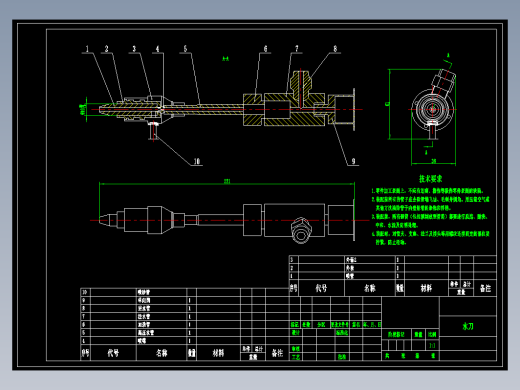Viewport: 520px width, 390px height.
Task: Select part callout number 10
Action: click(x=197, y=161)
